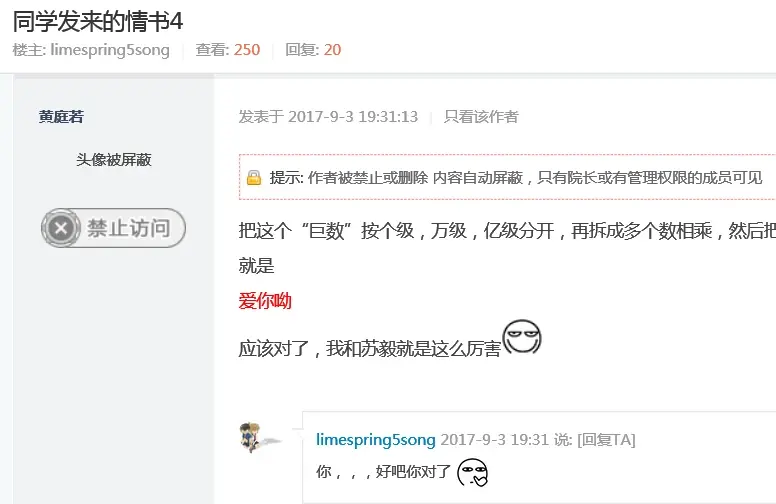The height and width of the screenshot is (504, 776).
Task: Click the X icon on 禁止访问 badge
Action: tap(61, 228)
